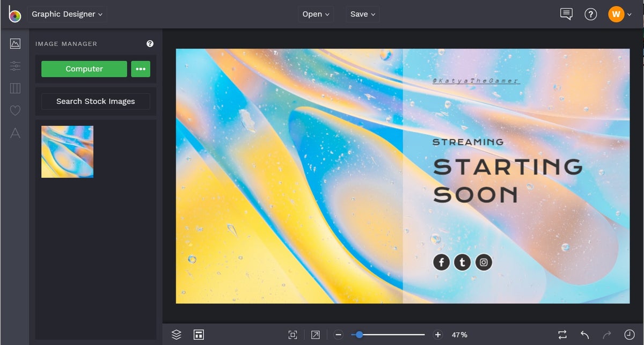Click the green Computer upload button
This screenshot has height=345, width=644.
point(84,69)
